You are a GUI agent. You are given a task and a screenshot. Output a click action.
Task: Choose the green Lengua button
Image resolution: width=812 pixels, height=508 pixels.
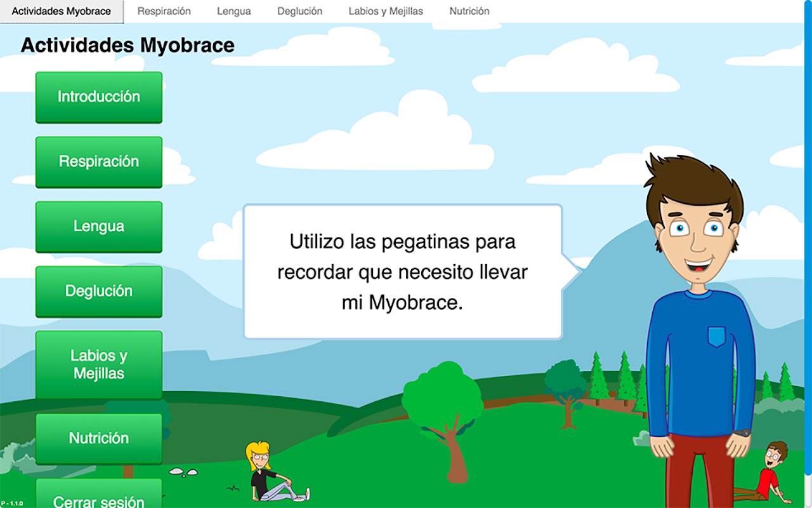(99, 227)
